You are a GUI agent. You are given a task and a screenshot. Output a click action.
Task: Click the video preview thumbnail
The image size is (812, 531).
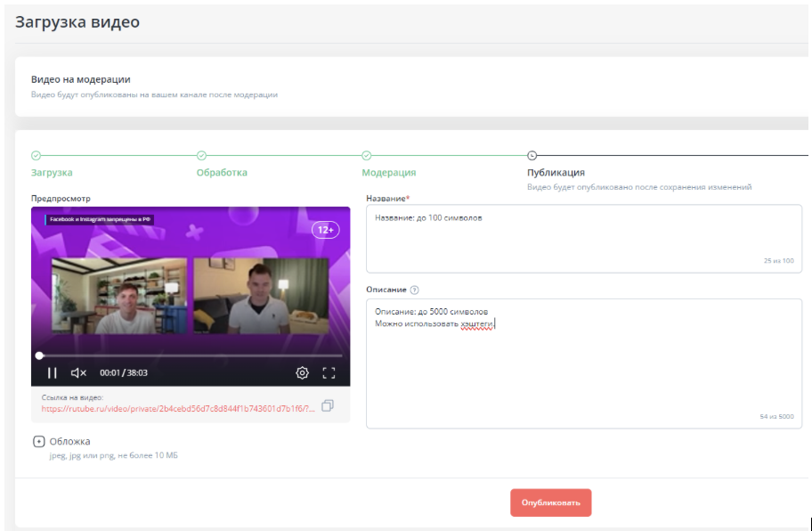pos(191,296)
